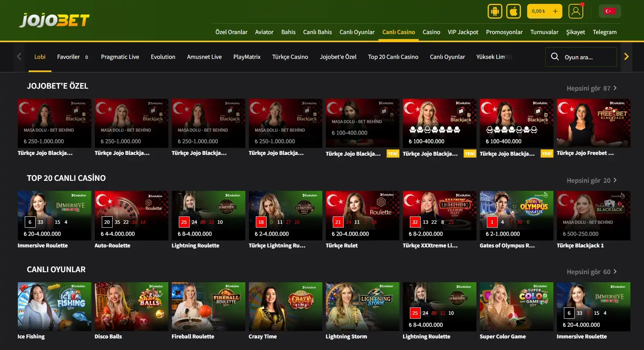
Task: Switch to the Pragmatic Live tab
Action: click(x=120, y=57)
